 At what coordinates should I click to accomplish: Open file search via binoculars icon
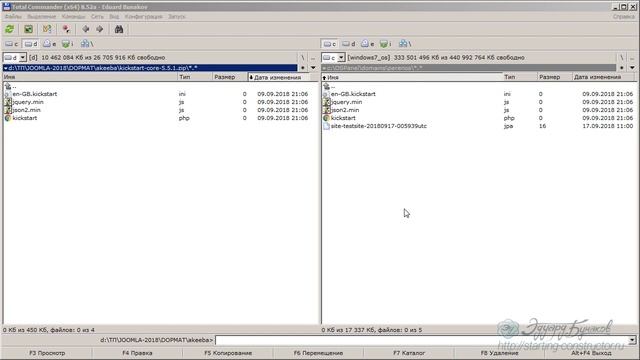tap(119, 29)
